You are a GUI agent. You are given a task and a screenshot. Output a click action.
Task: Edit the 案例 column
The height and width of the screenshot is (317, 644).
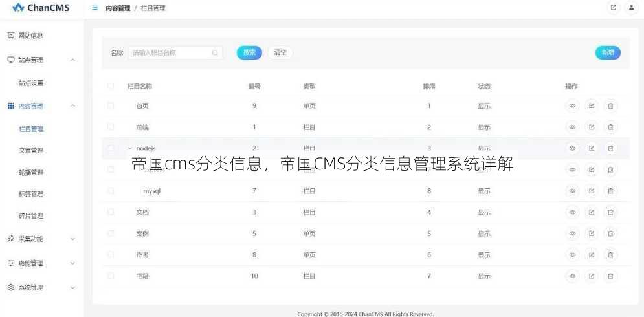tap(592, 234)
